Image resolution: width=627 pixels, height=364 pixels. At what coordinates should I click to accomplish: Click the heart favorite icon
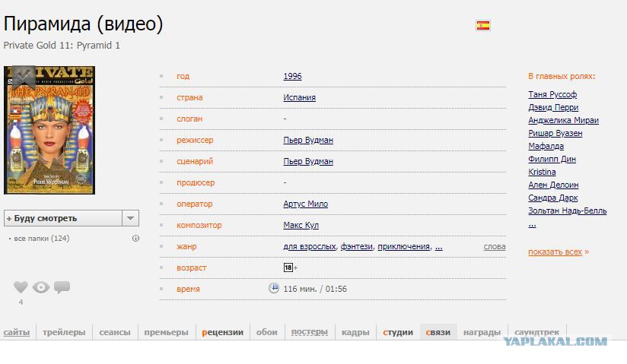click(x=21, y=287)
